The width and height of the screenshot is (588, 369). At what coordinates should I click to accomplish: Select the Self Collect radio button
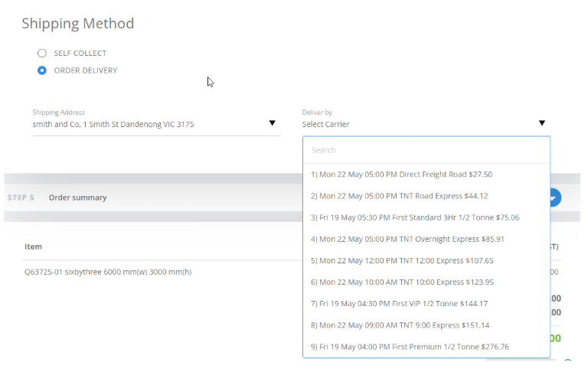click(x=42, y=54)
